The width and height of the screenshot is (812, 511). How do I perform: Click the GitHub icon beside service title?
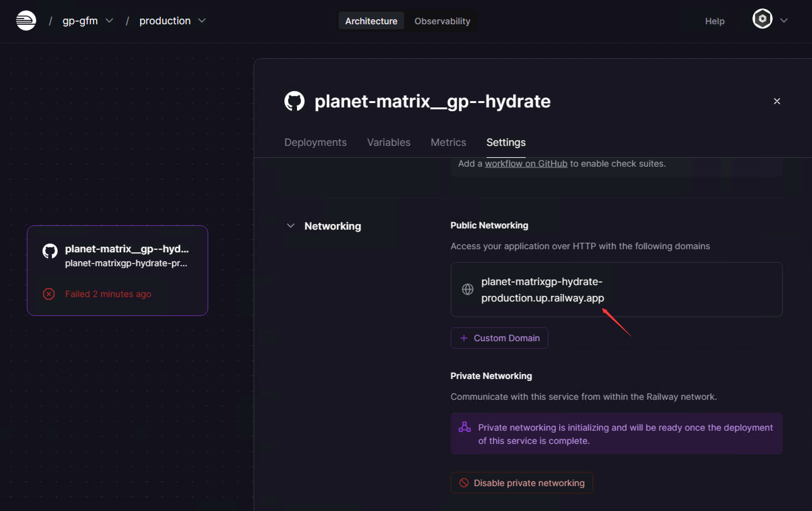(x=294, y=101)
